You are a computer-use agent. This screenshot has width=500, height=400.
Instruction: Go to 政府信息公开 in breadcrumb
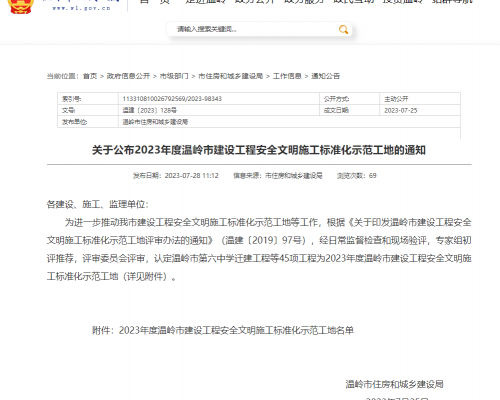[128, 76]
